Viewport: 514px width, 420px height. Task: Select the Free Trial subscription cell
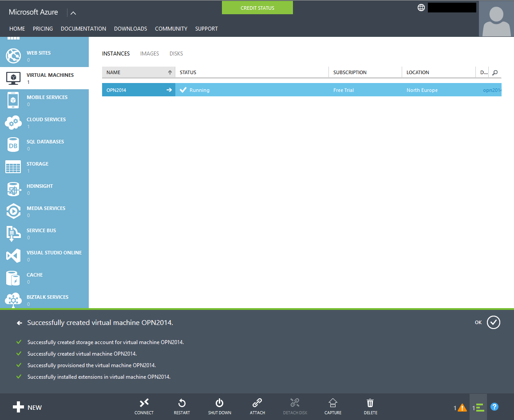pos(365,90)
